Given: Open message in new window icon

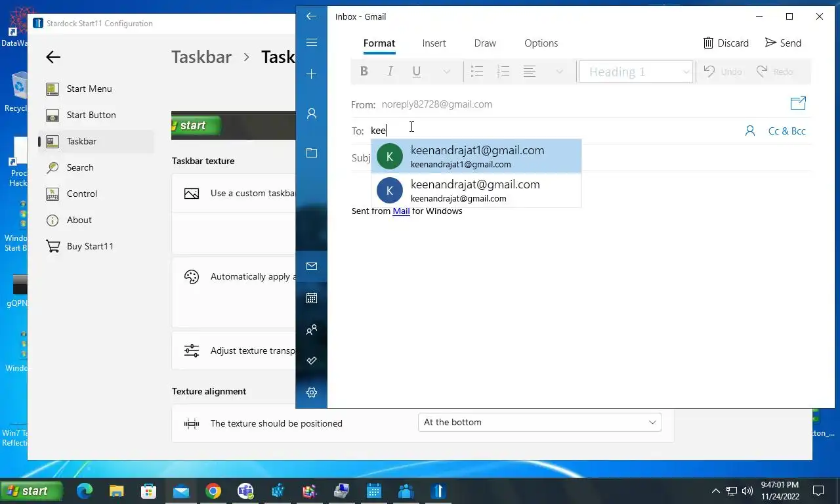Looking at the screenshot, I should pyautogui.click(x=798, y=103).
